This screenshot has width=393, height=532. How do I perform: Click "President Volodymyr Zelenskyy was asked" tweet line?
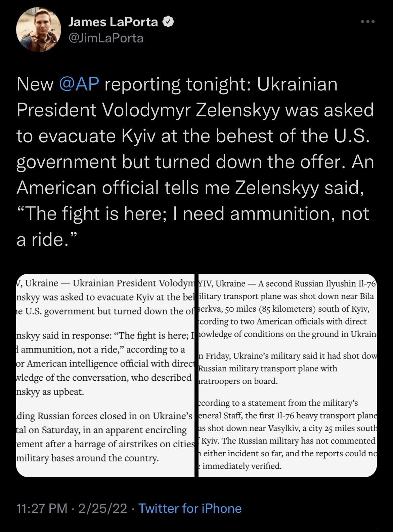[195, 110]
